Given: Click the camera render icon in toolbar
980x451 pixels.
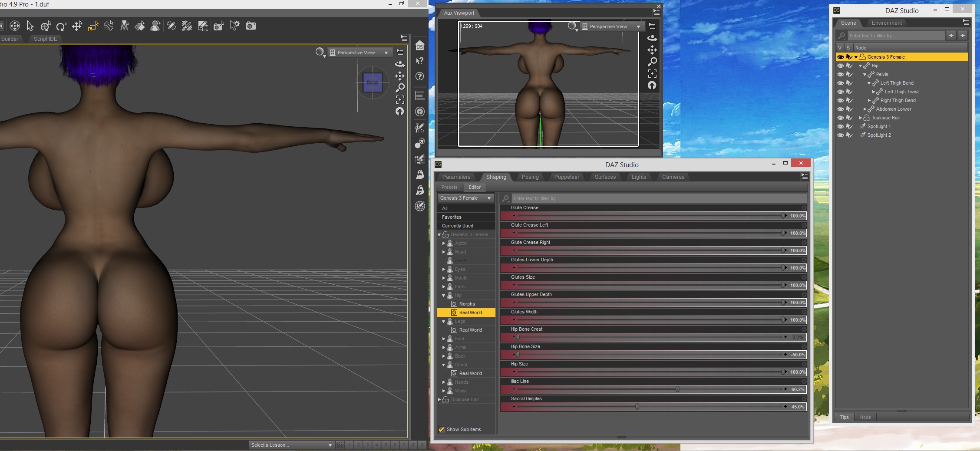Looking at the screenshot, I should click(251, 26).
